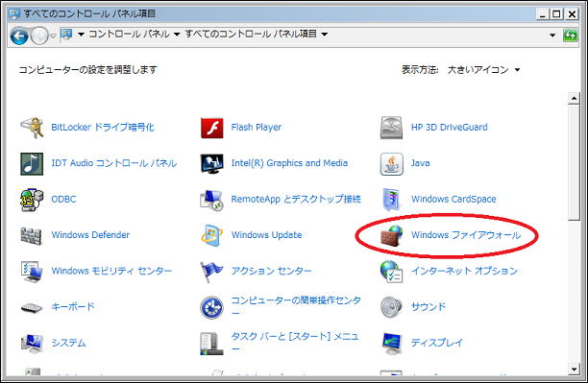Open recent pages dropdown next to Forward button
The image size is (588, 383).
pyautogui.click(x=53, y=36)
